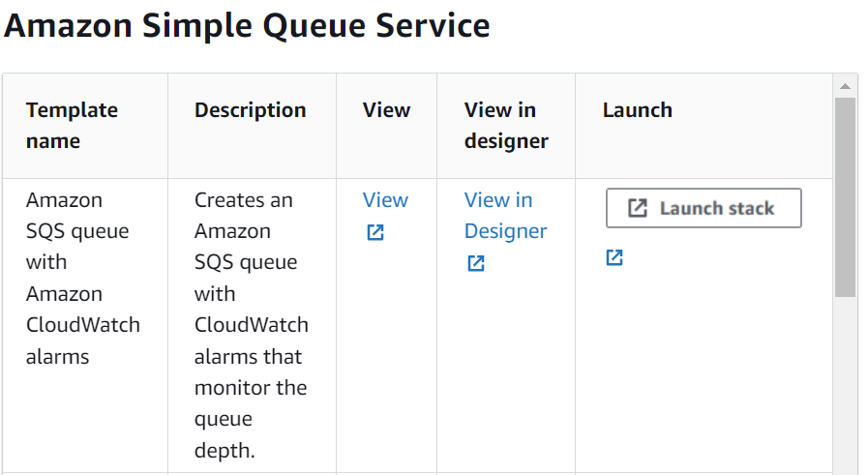This screenshot has width=868, height=475.
Task: Click 'queue depth' text in description cell
Action: tap(224, 434)
